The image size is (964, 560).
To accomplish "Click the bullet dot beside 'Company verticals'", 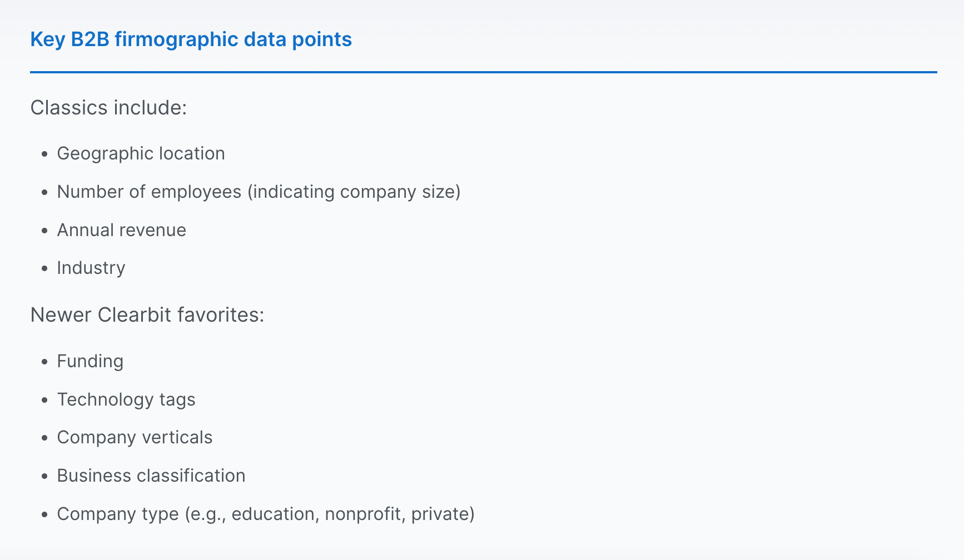I will pos(45,438).
